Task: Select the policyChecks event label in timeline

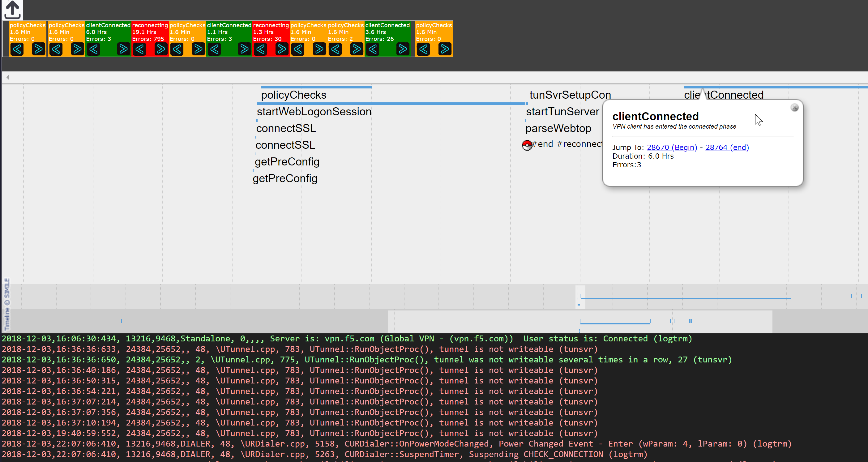Action: point(293,95)
